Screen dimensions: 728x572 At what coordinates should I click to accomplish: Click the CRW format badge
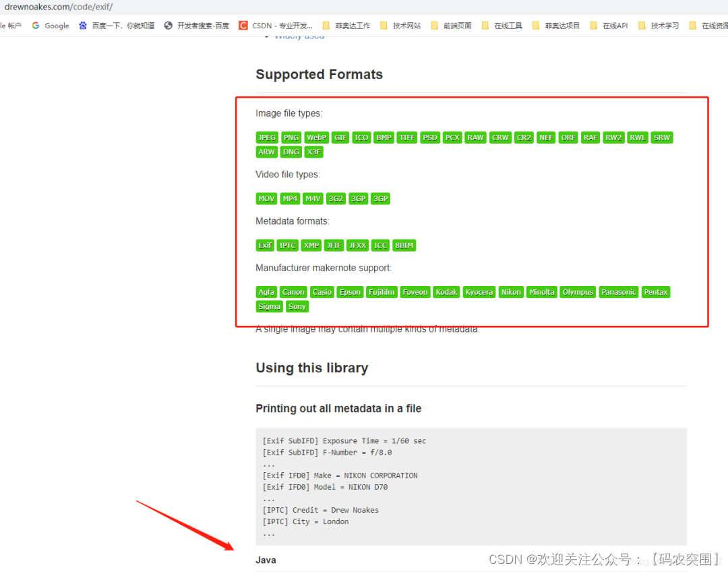click(500, 138)
